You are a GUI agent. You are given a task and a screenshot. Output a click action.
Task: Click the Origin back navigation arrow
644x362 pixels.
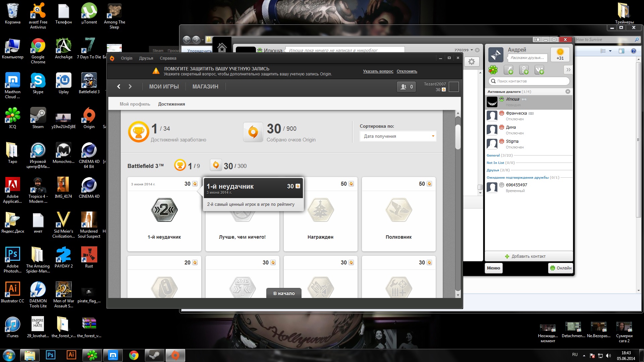click(119, 86)
